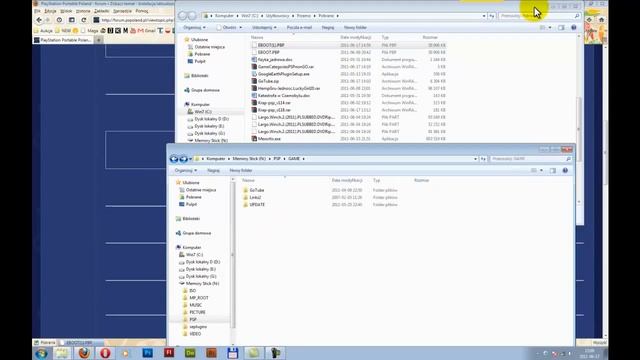640x360 pixels.
Task: Open Firefox from taskbar
Action: (84, 353)
